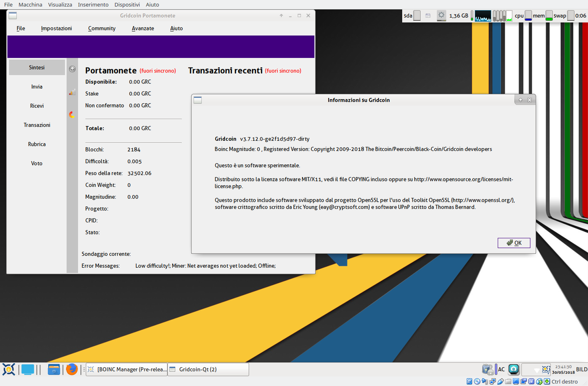Click the connection signal bars icon
The width and height of the screenshot is (588, 386).
[x=72, y=92]
